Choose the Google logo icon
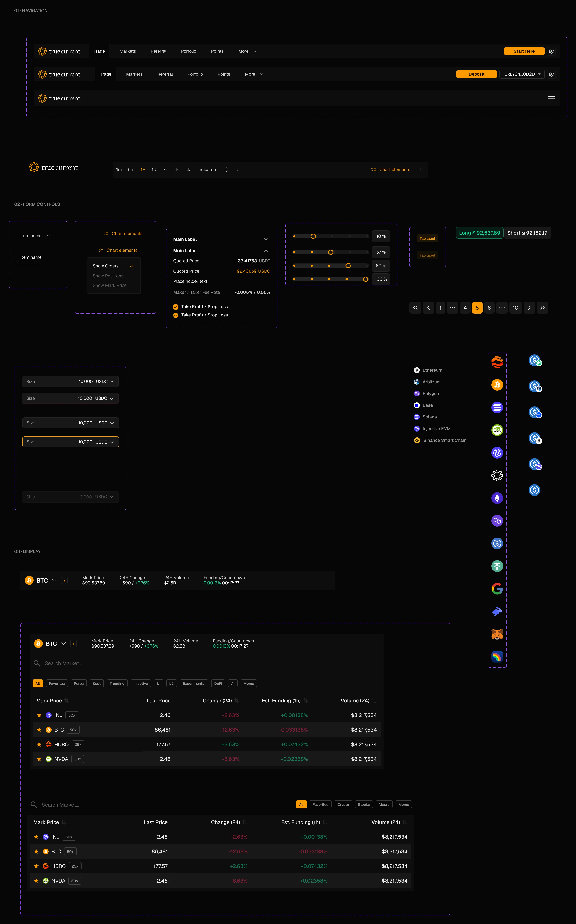Image resolution: width=576 pixels, height=924 pixels. [497, 589]
